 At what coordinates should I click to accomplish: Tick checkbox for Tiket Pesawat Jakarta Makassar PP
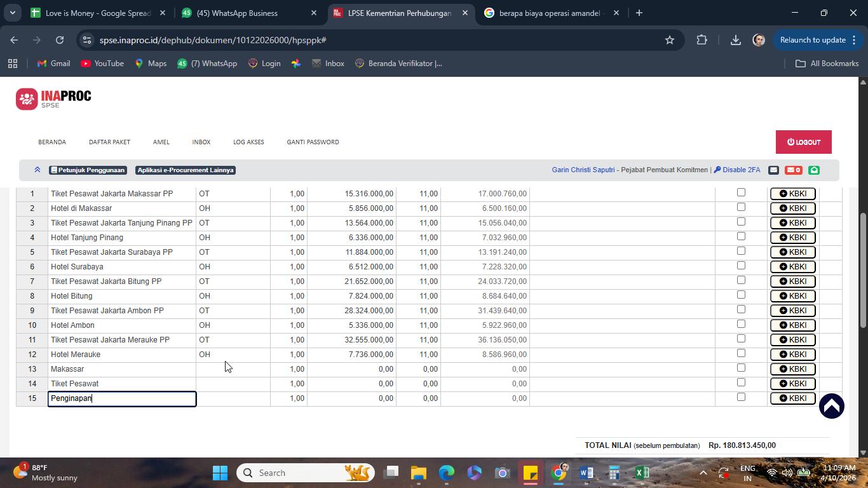click(x=741, y=193)
